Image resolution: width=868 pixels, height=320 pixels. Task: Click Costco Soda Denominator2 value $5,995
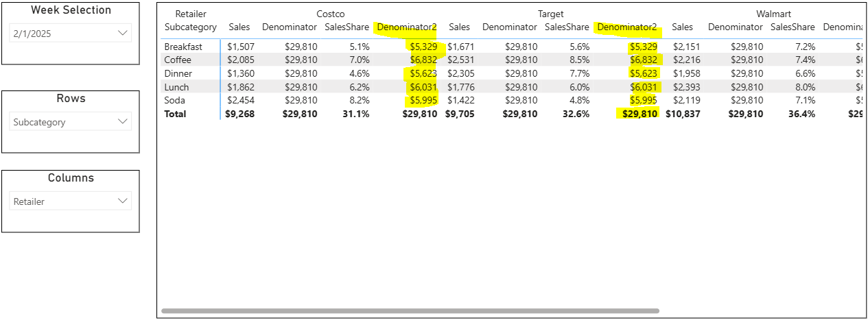pyautogui.click(x=423, y=100)
